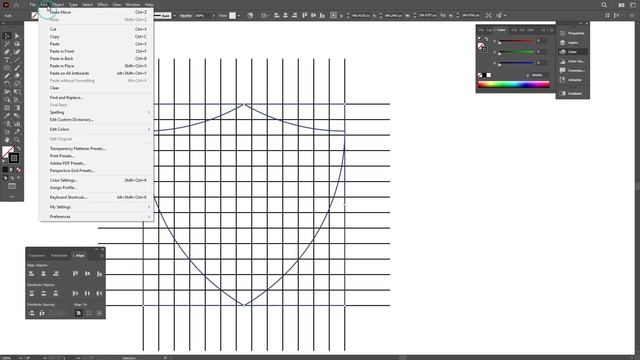Select the Line Segment tool
Viewport: 640px width, 360px height.
(x=17, y=60)
